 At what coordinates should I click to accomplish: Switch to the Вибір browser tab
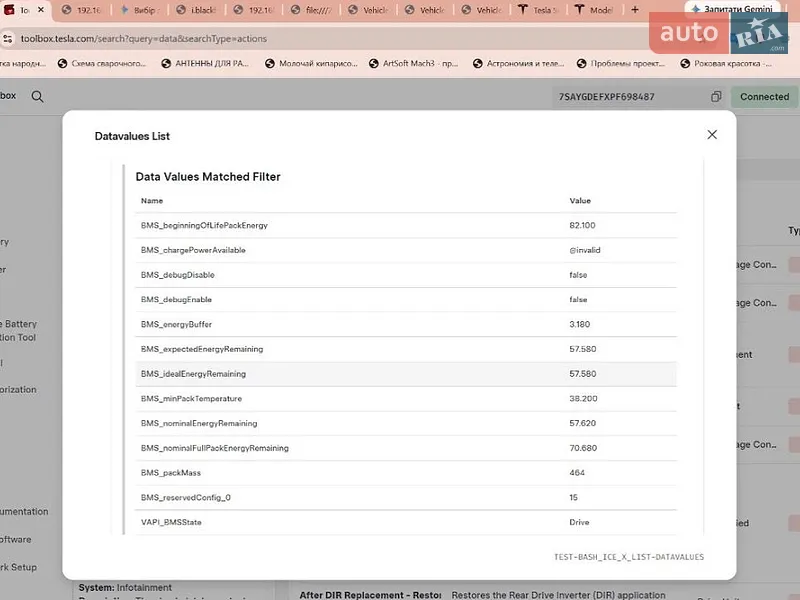[139, 10]
